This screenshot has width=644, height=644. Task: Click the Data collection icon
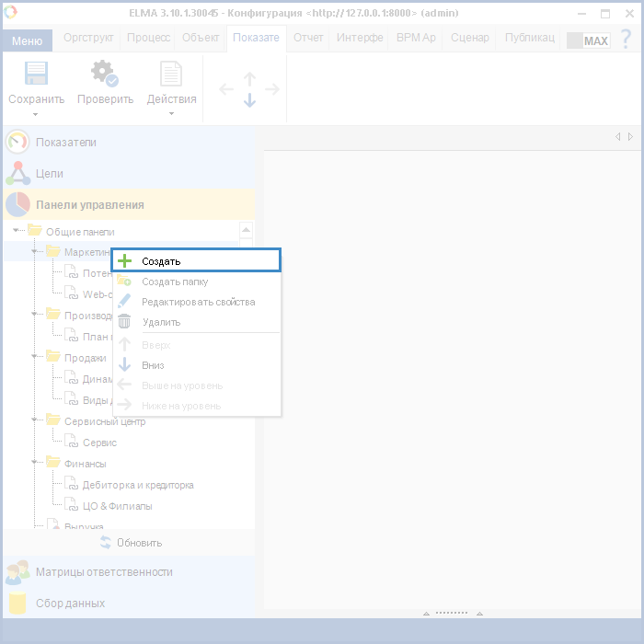click(x=17, y=604)
